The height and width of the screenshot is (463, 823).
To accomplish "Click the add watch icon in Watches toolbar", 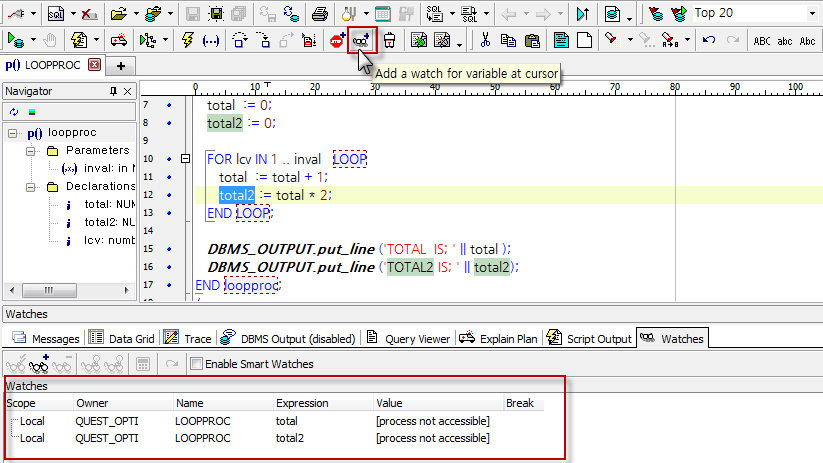I will (x=40, y=364).
